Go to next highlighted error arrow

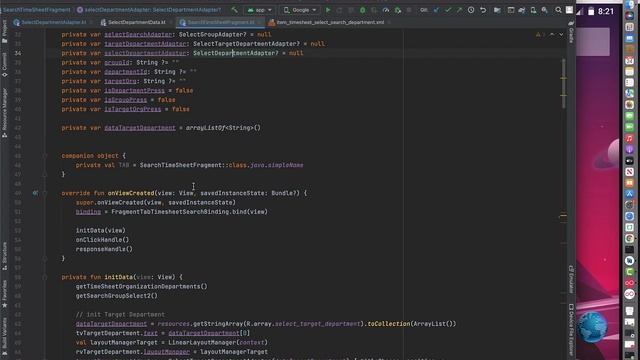(561, 35)
